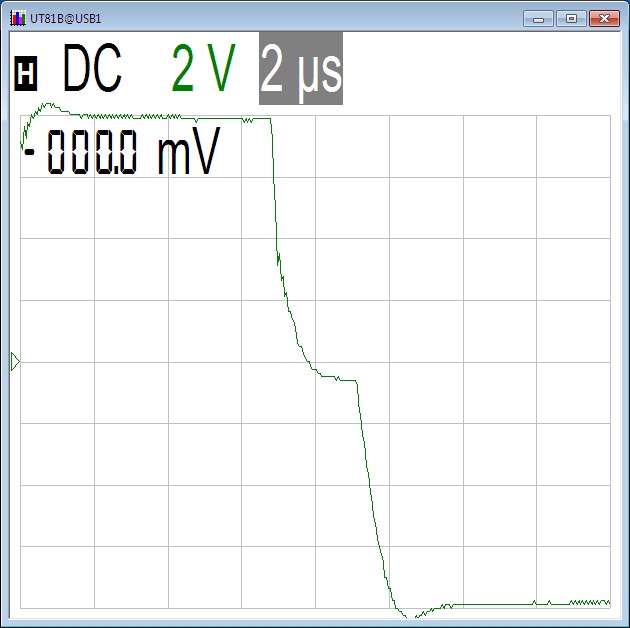Click the -000.0 mV measurement readout
The height and width of the screenshot is (628, 630).
pos(120,155)
